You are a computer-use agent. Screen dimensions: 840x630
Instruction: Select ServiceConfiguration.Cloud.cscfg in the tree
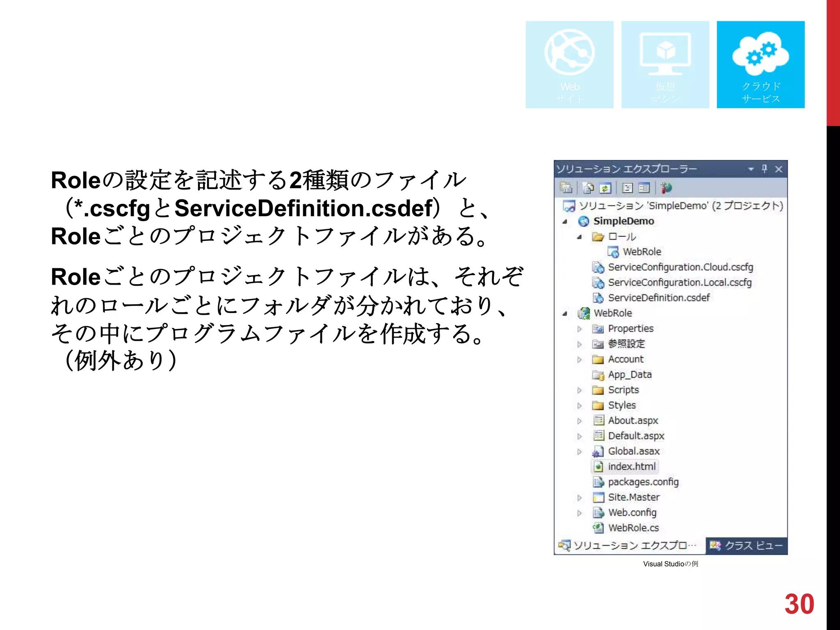coord(680,267)
